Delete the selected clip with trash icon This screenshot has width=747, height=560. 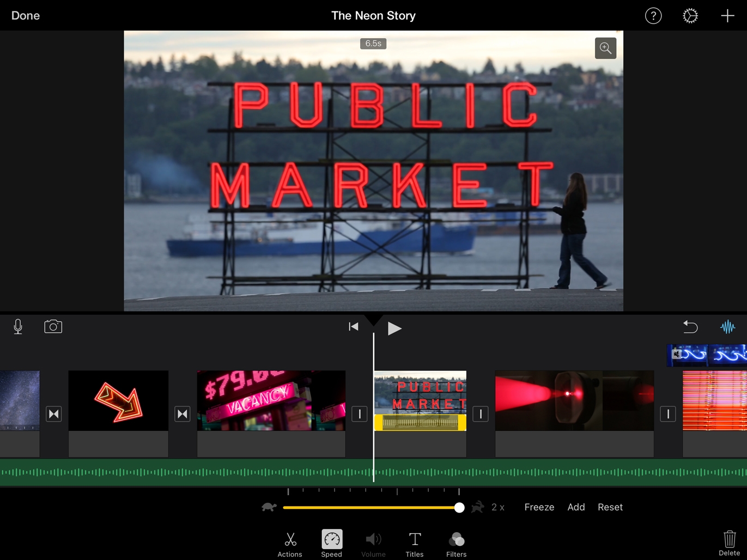(x=730, y=543)
